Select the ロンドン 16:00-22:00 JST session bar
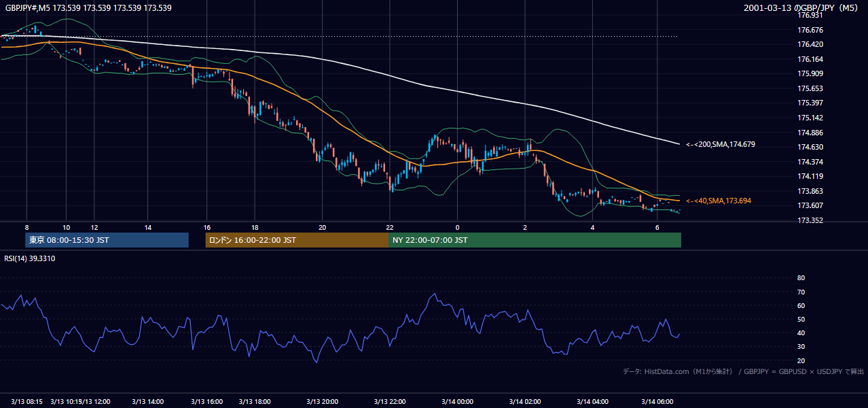 pos(297,240)
